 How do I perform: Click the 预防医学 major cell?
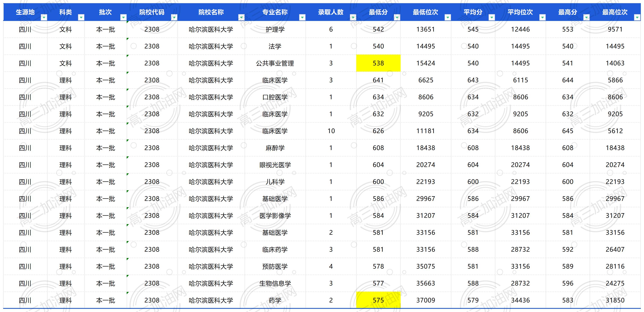pos(275,266)
